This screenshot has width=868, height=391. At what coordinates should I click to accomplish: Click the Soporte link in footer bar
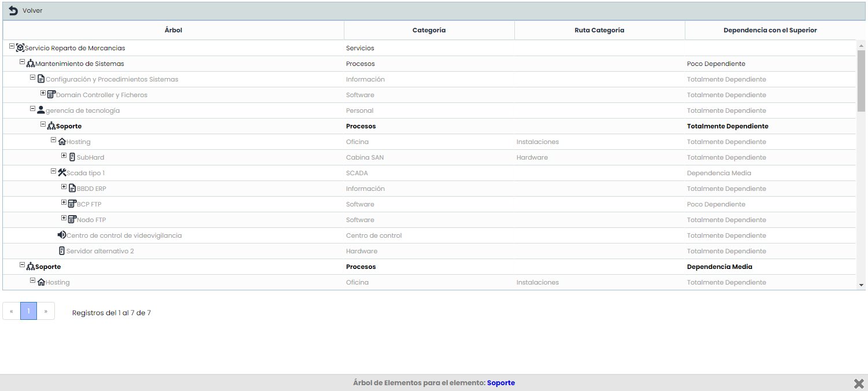(500, 383)
